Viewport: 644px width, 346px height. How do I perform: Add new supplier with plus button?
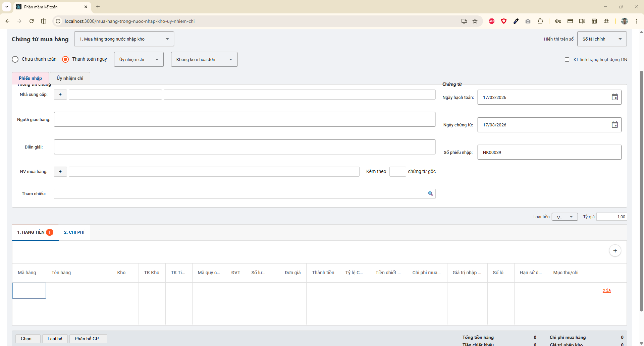pyautogui.click(x=60, y=95)
